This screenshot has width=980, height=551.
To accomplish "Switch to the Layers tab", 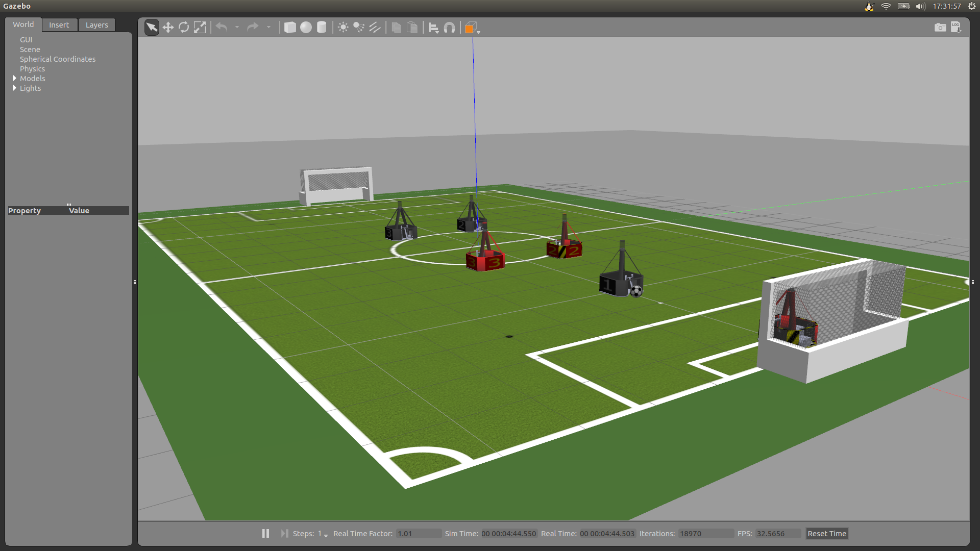I will coord(96,24).
